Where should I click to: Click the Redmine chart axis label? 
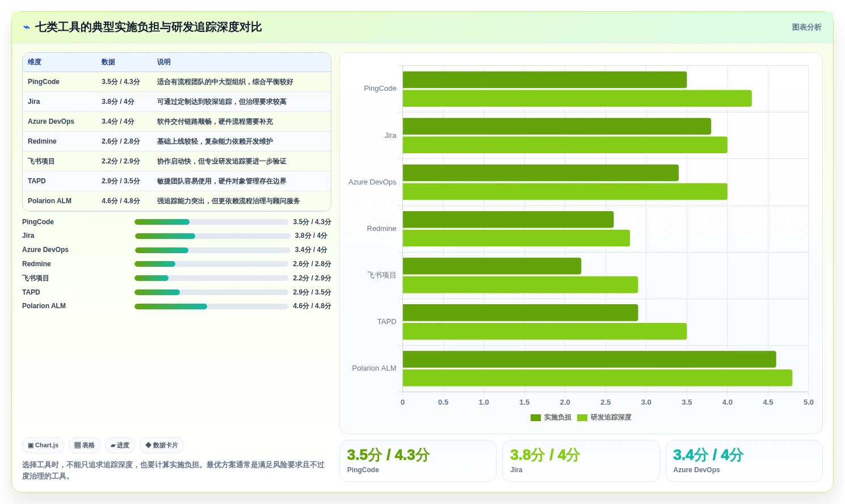point(381,229)
